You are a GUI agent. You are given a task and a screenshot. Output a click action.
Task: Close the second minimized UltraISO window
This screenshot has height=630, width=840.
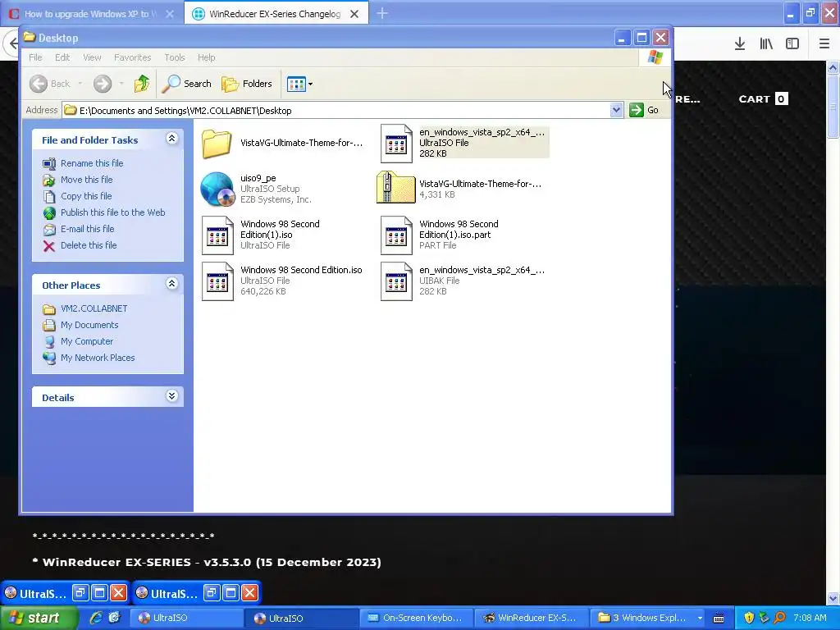pyautogui.click(x=249, y=592)
